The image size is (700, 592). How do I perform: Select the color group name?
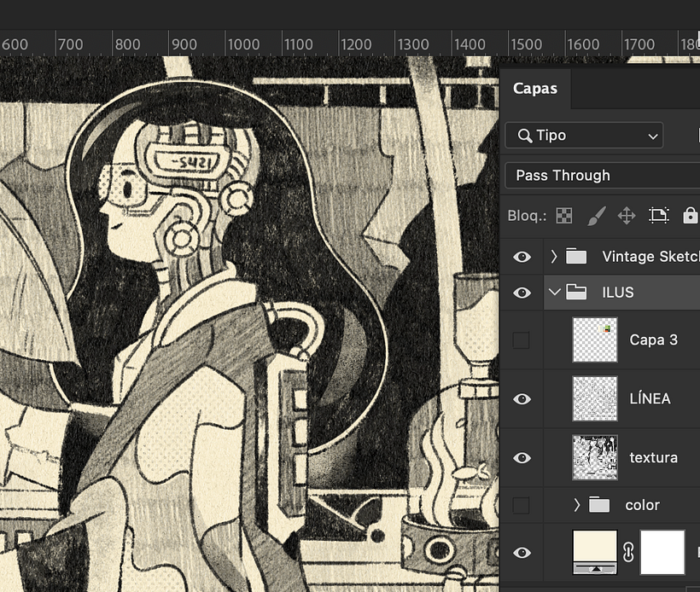(643, 505)
